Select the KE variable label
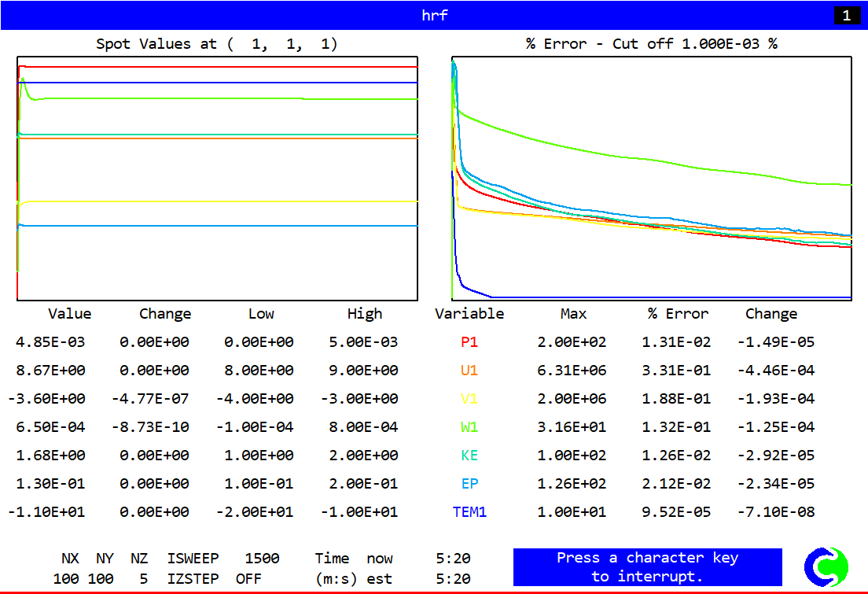Image resolution: width=868 pixels, height=594 pixels. pos(469,456)
